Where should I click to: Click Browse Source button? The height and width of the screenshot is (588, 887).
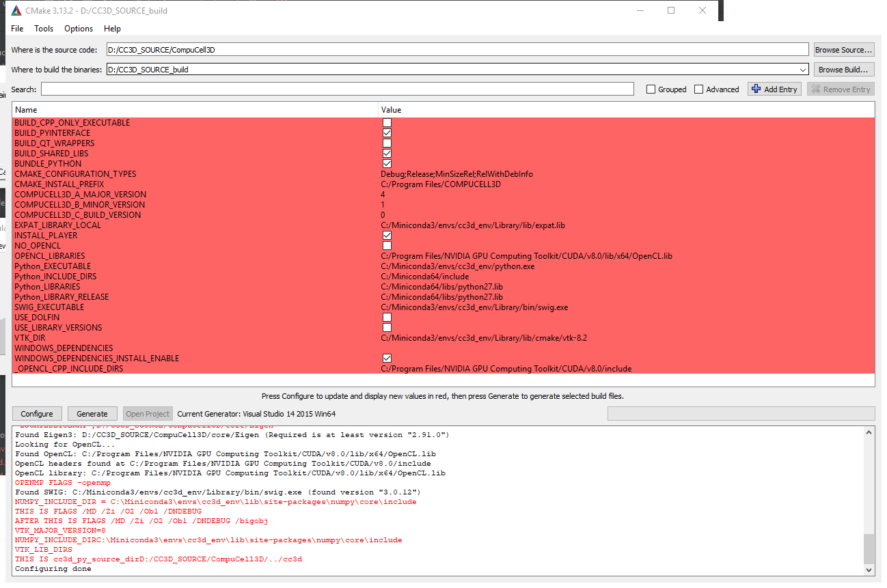coord(844,50)
